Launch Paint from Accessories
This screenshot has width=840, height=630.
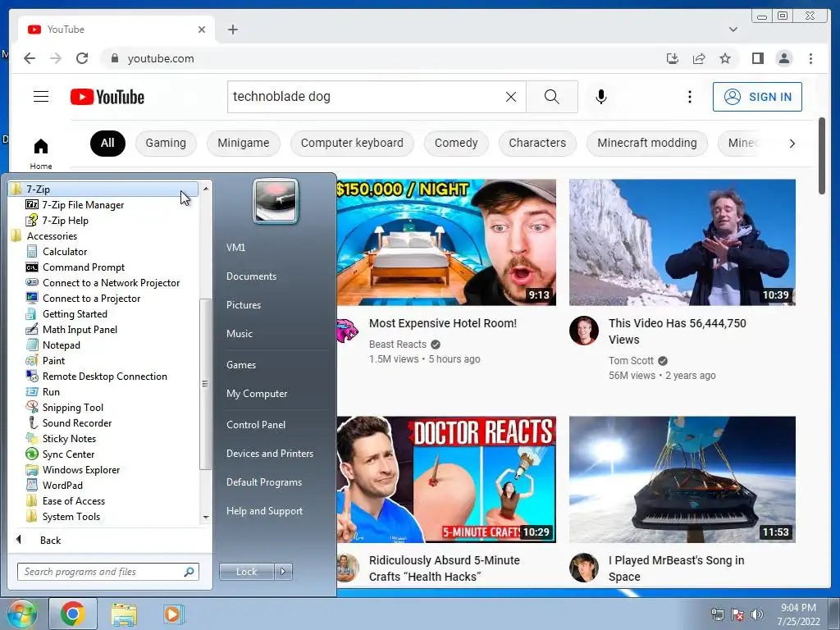53,361
